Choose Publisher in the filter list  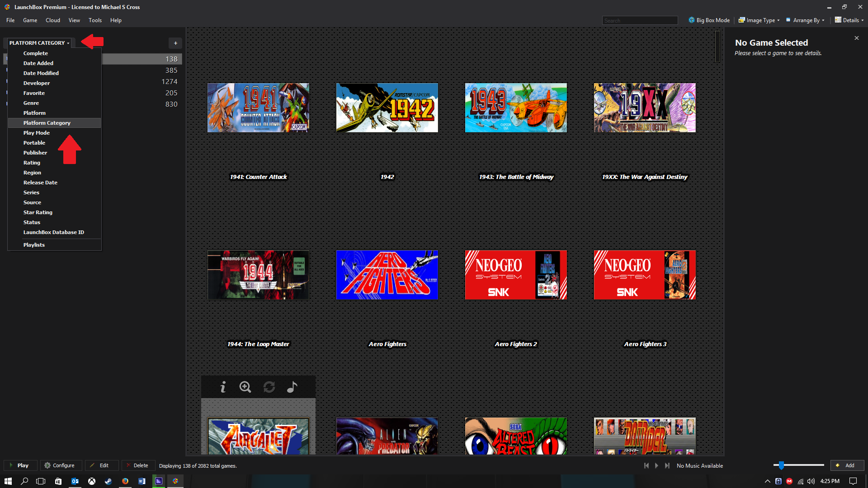[x=54, y=153]
